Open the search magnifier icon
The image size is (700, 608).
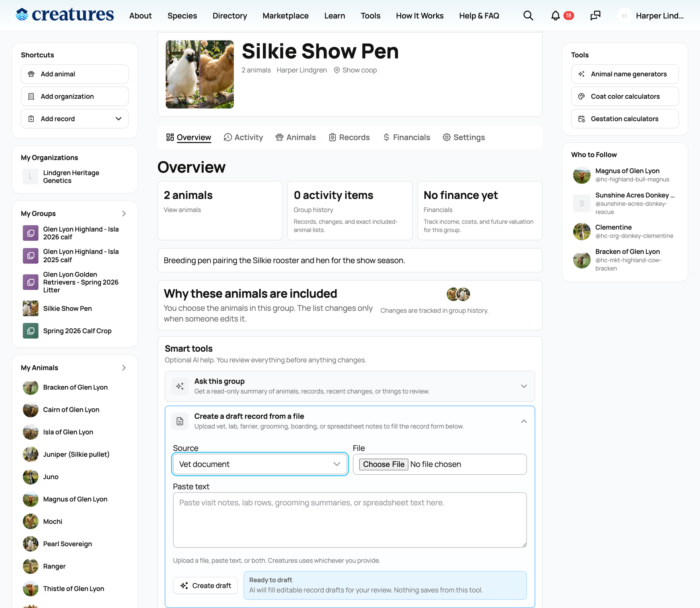point(528,16)
